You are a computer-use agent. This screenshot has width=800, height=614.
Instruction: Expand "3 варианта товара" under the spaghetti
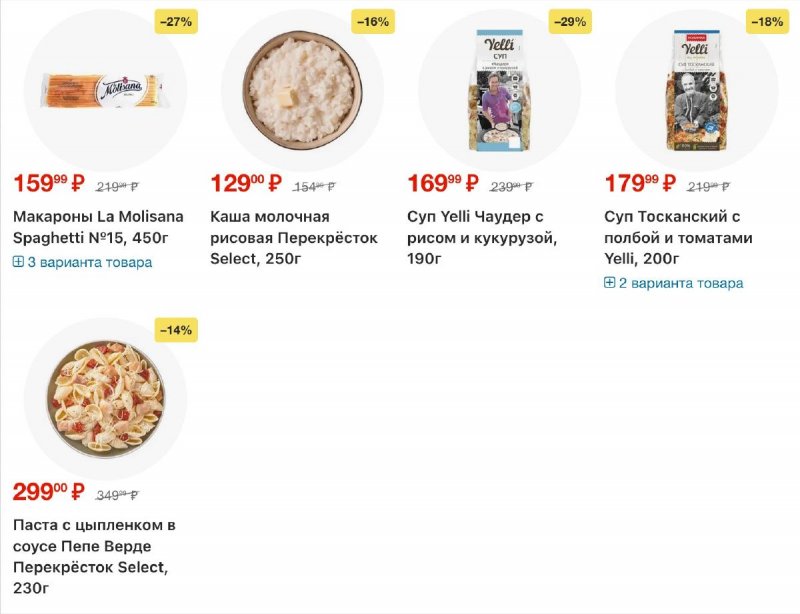82,262
